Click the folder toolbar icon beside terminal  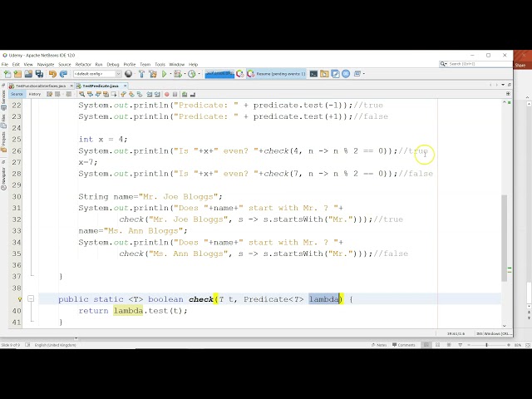coord(324,74)
